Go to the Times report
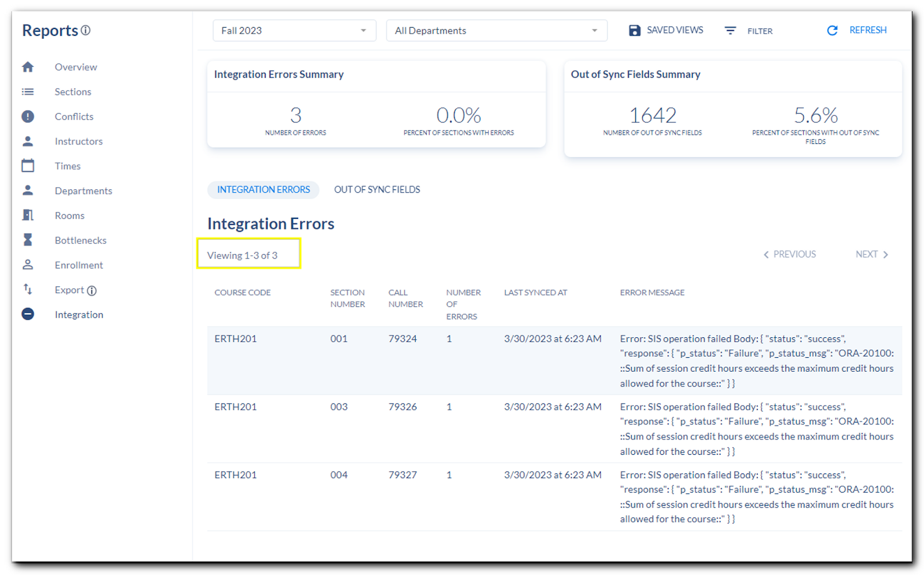Screen dimensions: 924x575 (x=68, y=166)
